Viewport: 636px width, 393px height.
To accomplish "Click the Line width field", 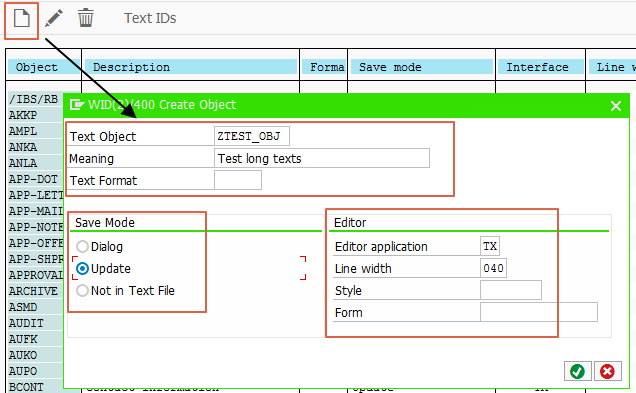I will pos(493,268).
